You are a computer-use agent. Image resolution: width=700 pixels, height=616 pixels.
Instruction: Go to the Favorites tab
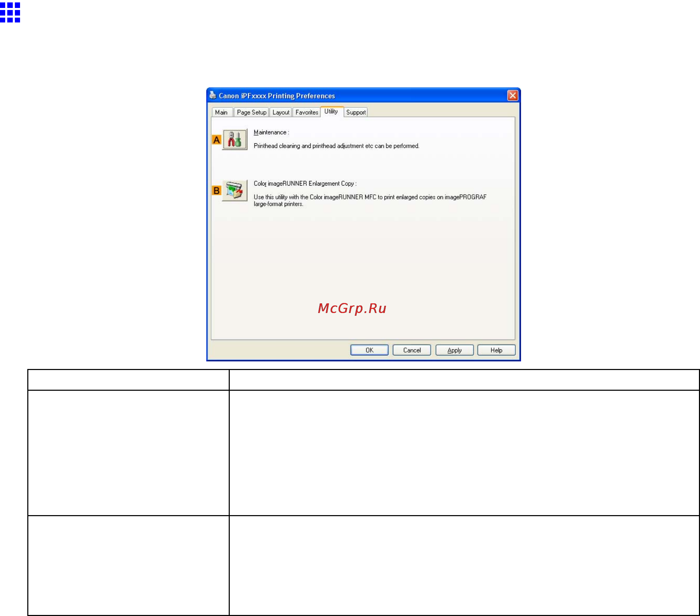click(x=307, y=112)
